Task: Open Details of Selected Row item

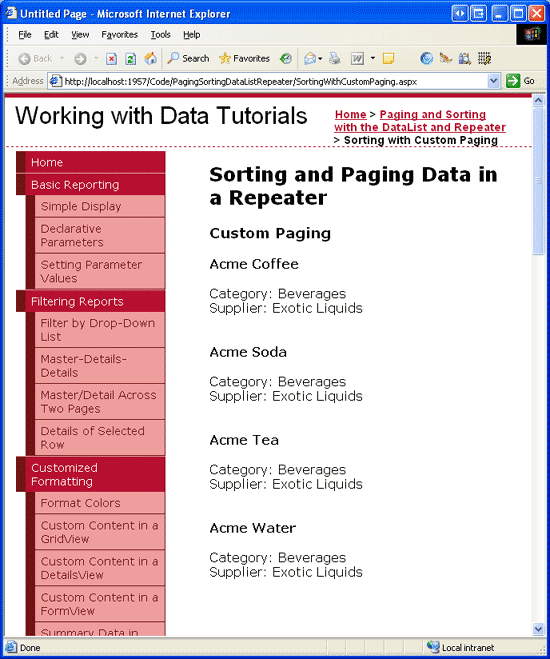Action: pyautogui.click(x=100, y=438)
